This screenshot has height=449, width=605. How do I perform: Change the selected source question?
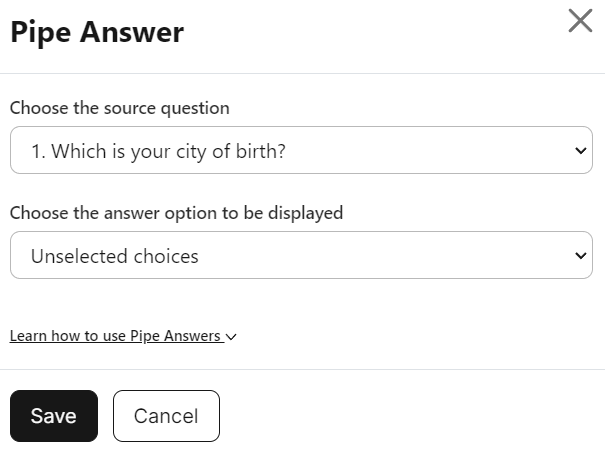click(x=301, y=151)
